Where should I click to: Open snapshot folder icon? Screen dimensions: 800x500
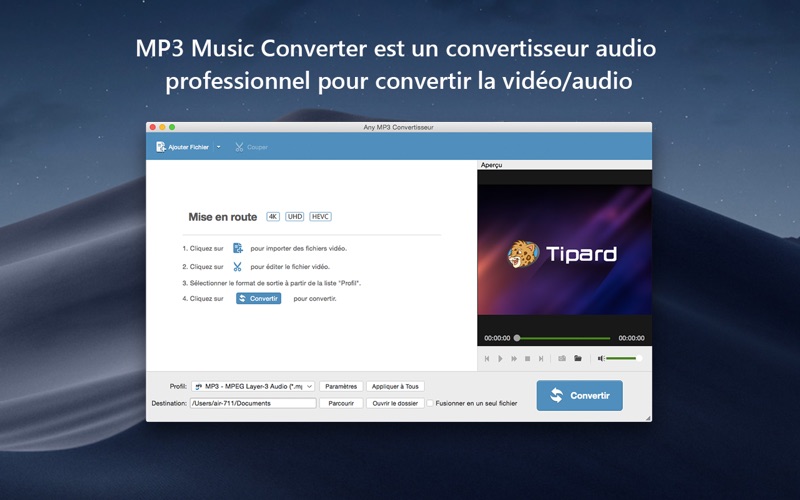(x=578, y=359)
